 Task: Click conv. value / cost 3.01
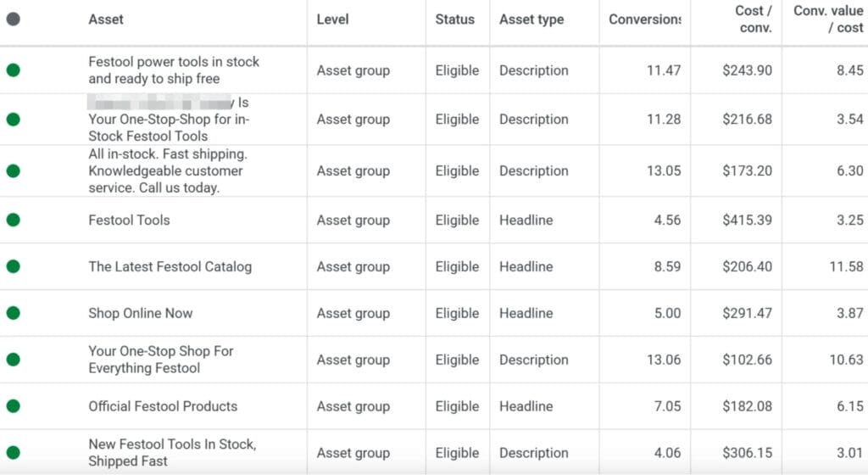coord(849,452)
